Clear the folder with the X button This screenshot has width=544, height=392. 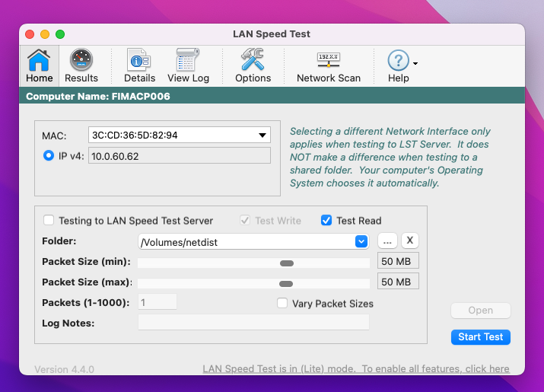pyautogui.click(x=410, y=241)
